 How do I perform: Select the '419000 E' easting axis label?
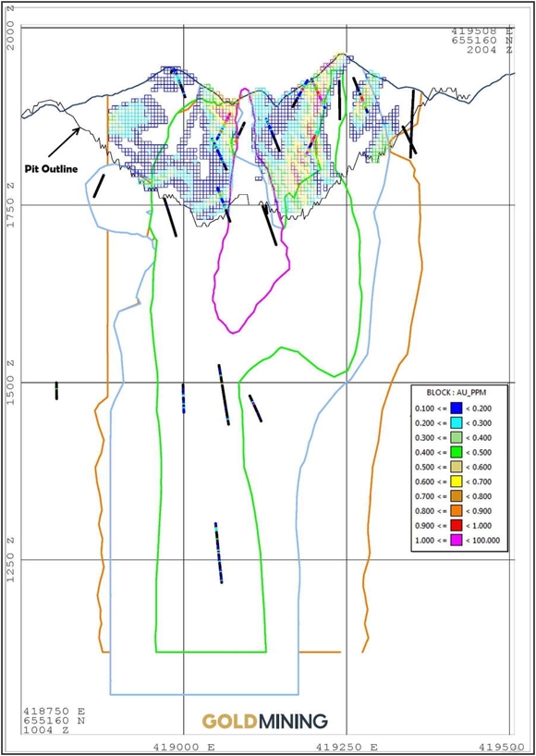tap(184, 747)
